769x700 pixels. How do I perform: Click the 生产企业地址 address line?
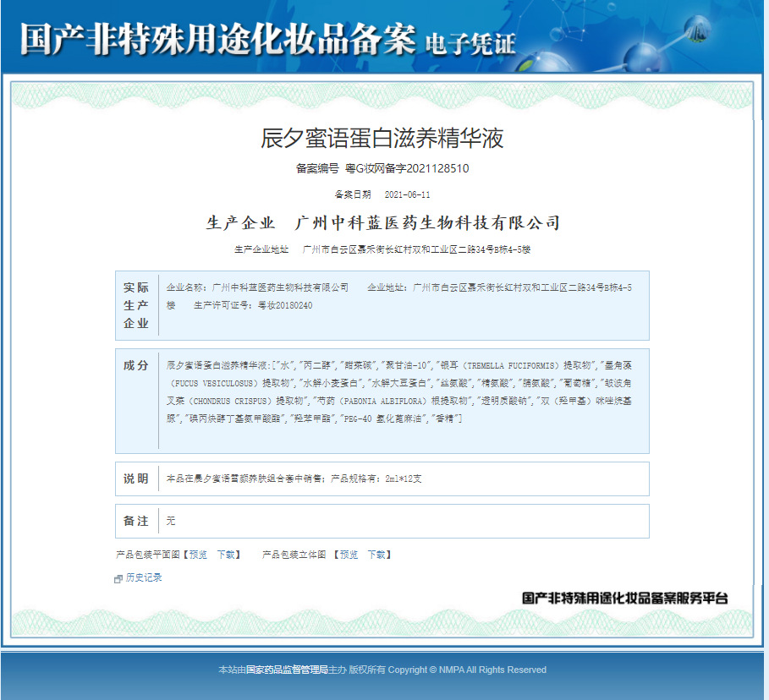coord(382,249)
